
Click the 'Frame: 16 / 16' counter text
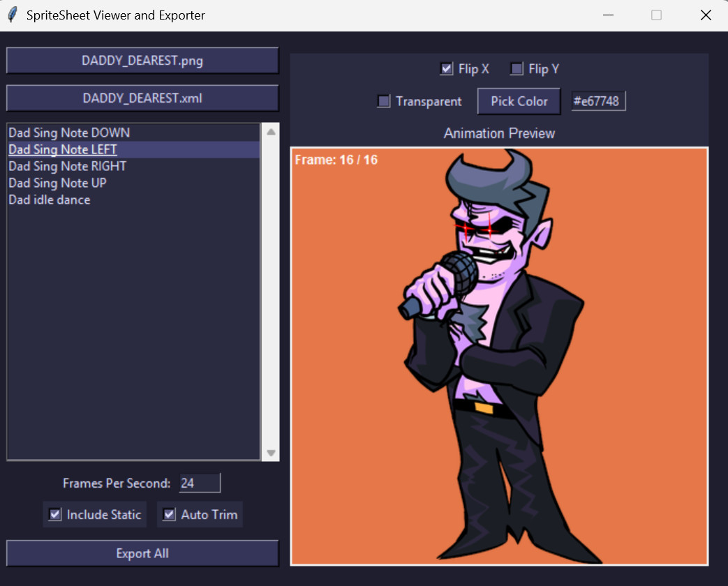336,160
